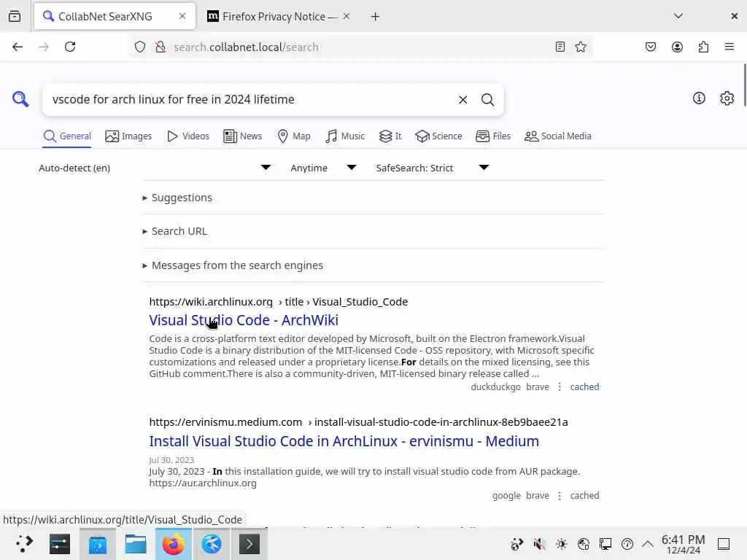Open display brightness tray icon
This screenshot has height=560, width=747.
[561, 544]
